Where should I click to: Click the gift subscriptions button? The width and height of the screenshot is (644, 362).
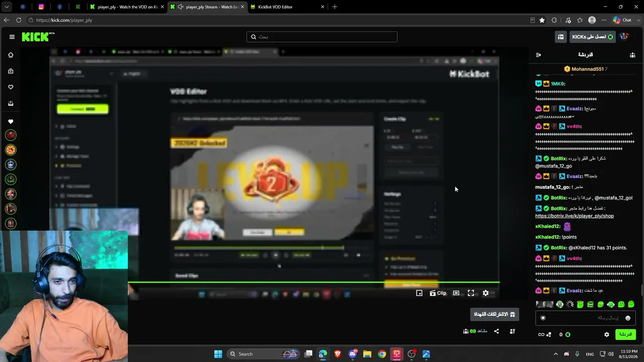[x=495, y=314]
